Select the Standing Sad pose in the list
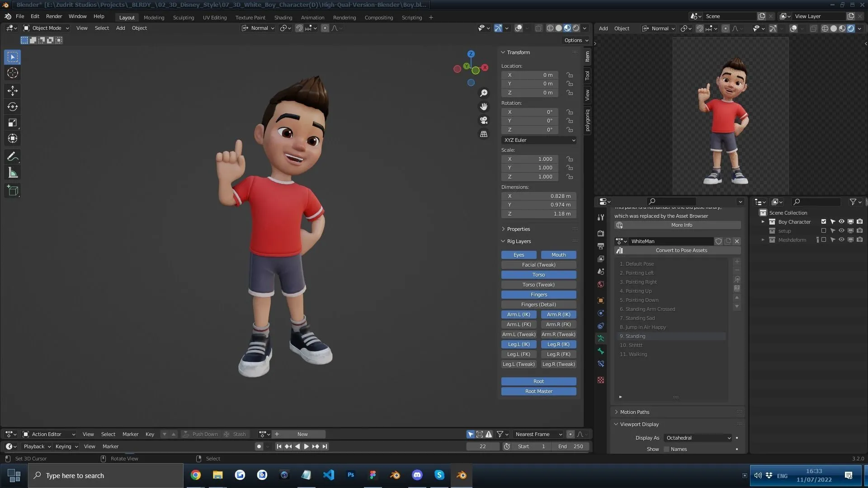868x488 pixels. tap(637, 318)
